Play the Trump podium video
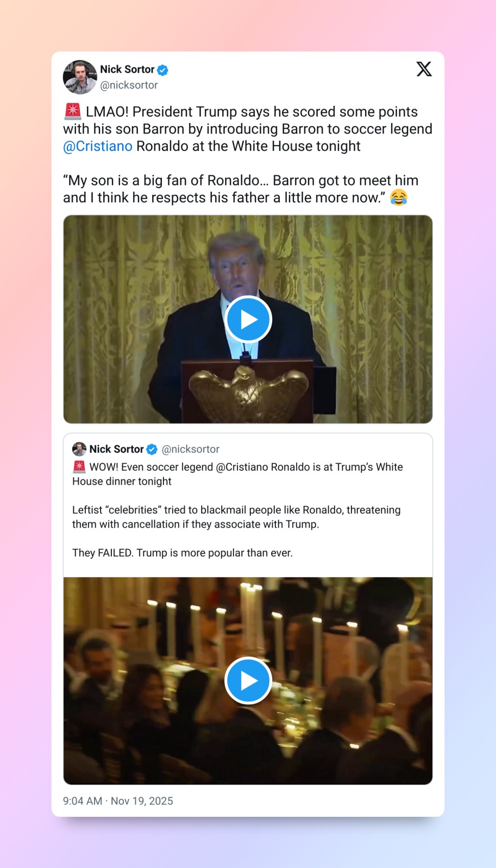 248,319
